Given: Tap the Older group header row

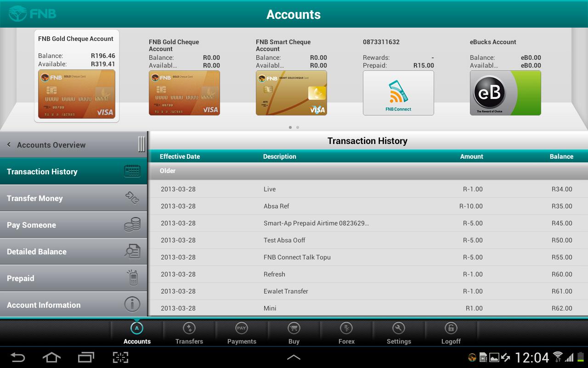Looking at the screenshot, I should (368, 171).
